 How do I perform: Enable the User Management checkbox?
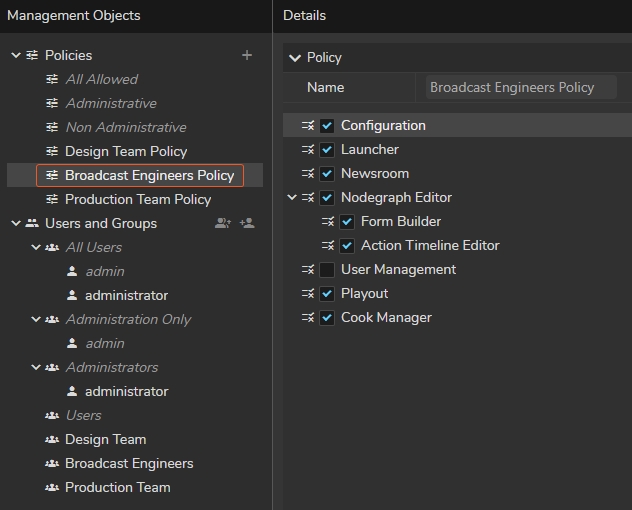click(x=327, y=270)
